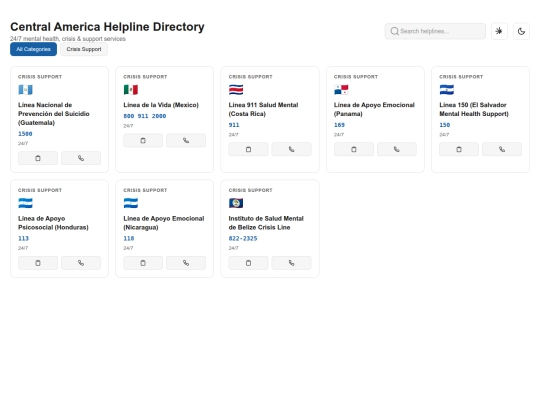Copy the Belize crisis line number

(248, 263)
